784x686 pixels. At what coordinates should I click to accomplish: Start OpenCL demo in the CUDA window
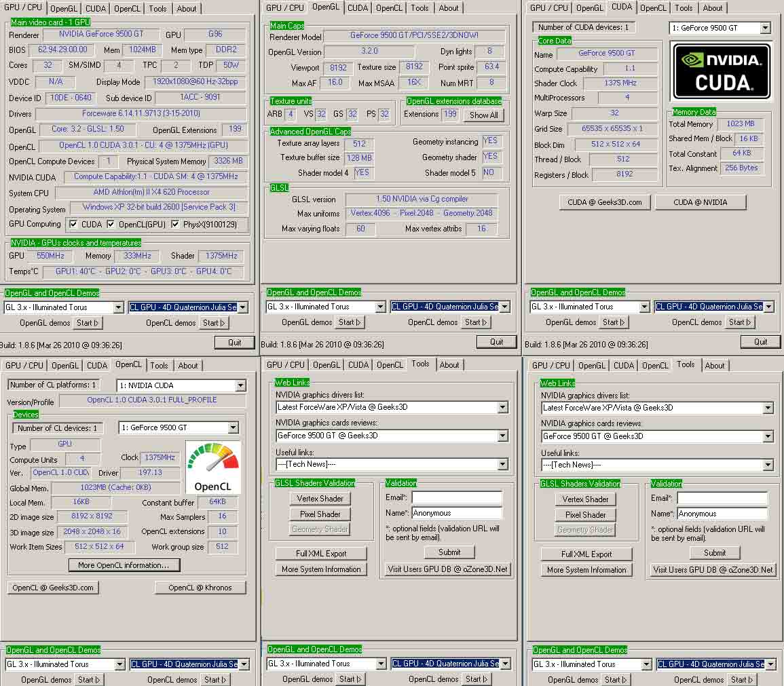(740, 323)
